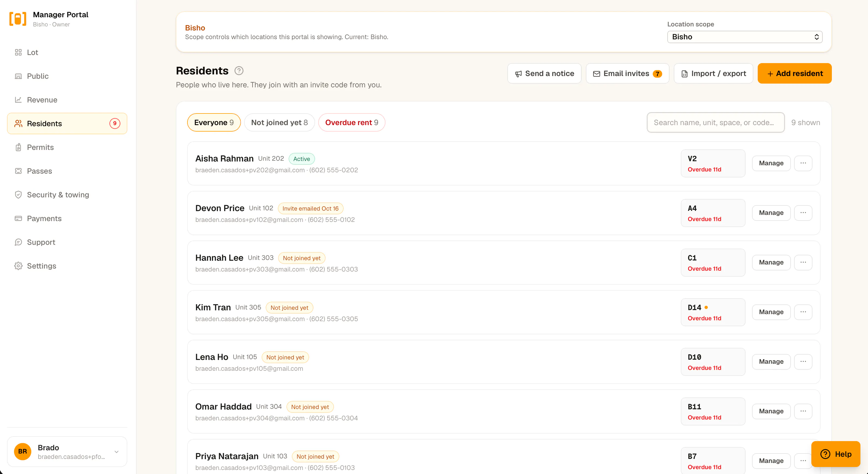Open the Lot section icon
This screenshot has height=474, width=868.
point(18,52)
